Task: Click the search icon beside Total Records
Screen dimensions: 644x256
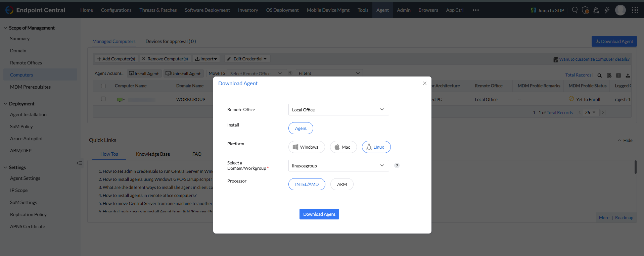Action: (600, 75)
